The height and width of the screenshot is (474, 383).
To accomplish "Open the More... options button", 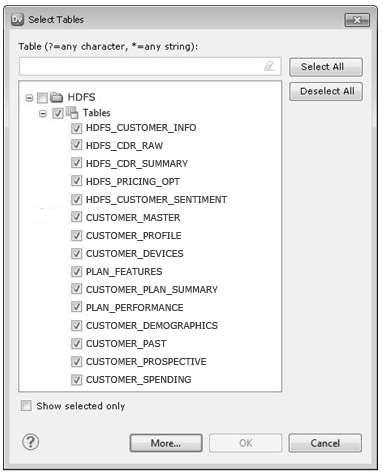I will coord(166,443).
